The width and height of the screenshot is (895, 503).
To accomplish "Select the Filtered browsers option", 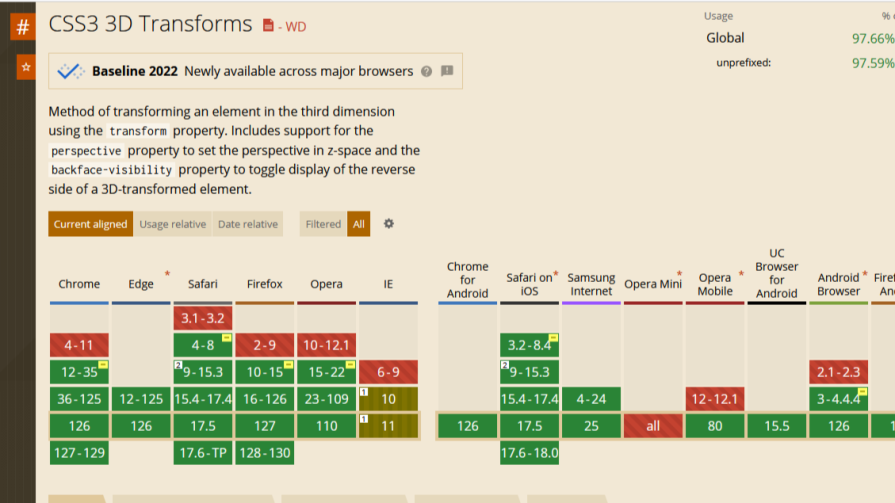I will (323, 224).
